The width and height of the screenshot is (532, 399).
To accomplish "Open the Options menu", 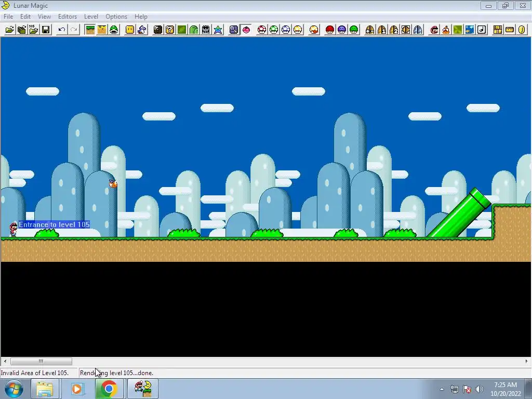I will point(116,16).
